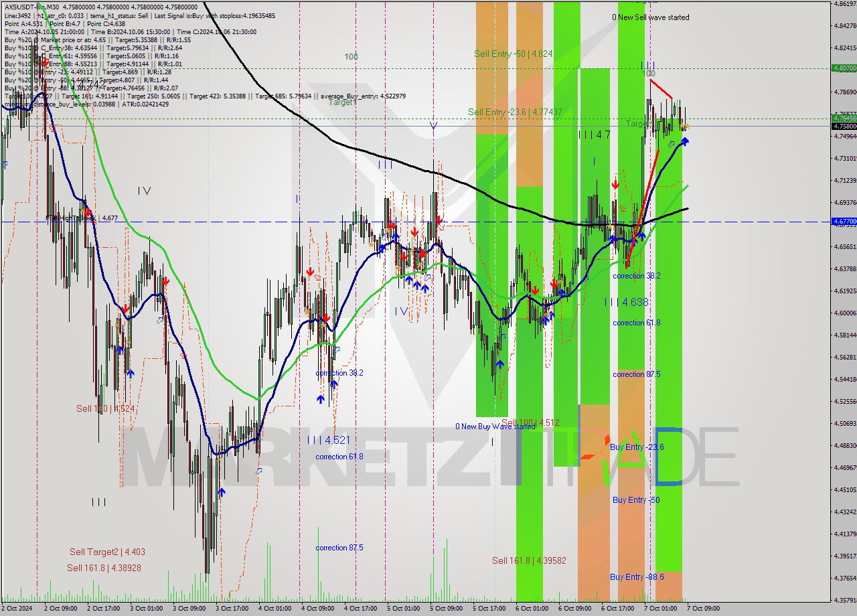
Task: Click the 'Sell Entry -50 | 4.824' label
Action: point(514,54)
